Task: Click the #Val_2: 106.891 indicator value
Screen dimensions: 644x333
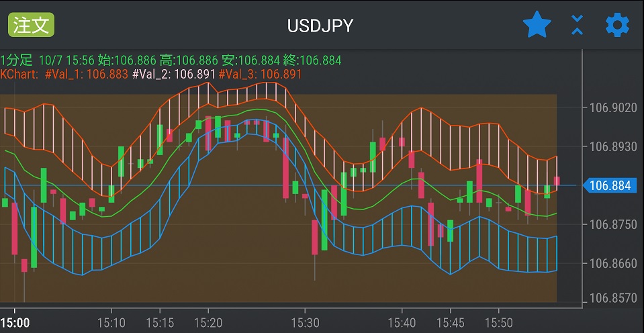Action: (x=174, y=75)
